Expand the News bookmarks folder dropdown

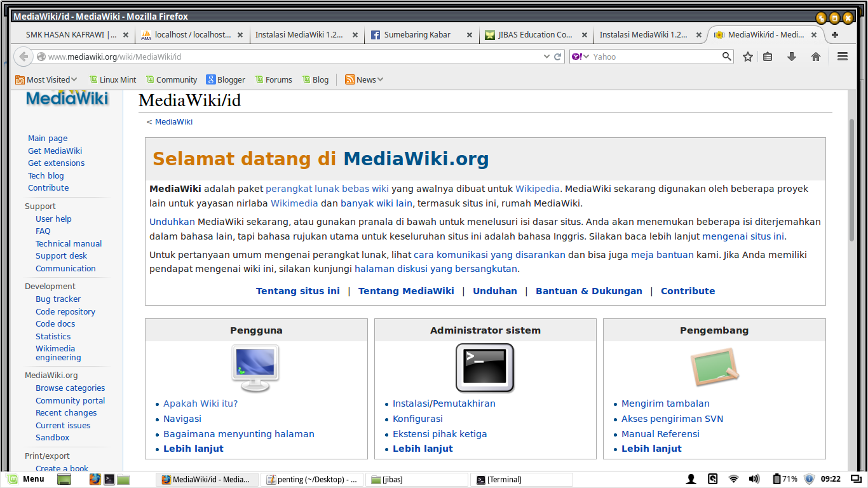364,79
